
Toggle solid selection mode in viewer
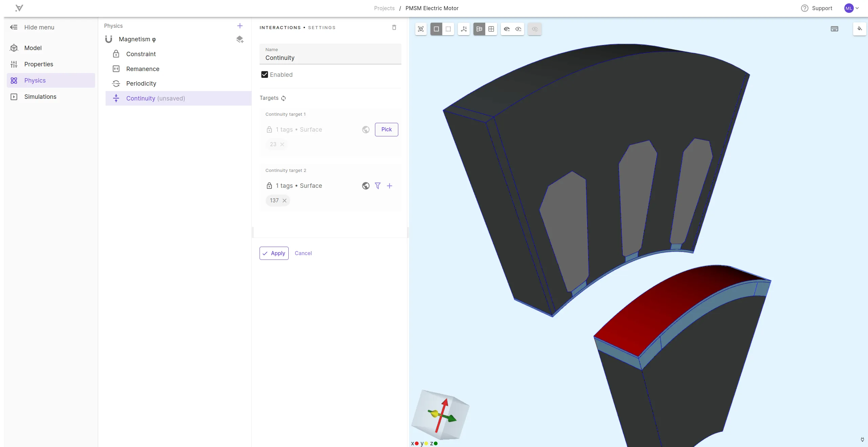pos(437,29)
